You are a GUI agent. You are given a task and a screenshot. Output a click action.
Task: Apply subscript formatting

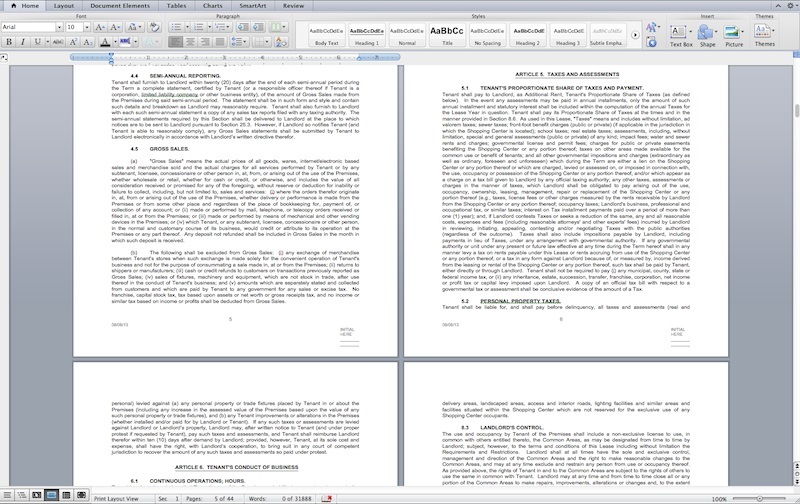click(88, 42)
